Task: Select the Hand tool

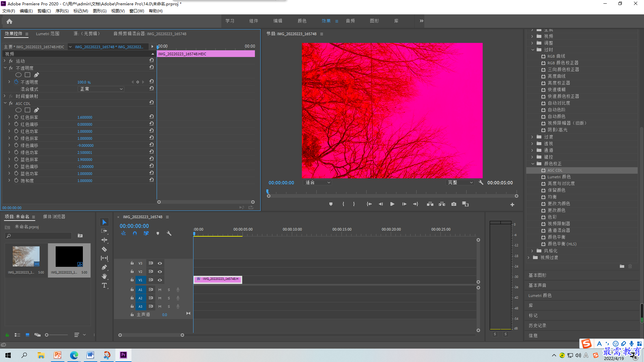Action: [104, 276]
